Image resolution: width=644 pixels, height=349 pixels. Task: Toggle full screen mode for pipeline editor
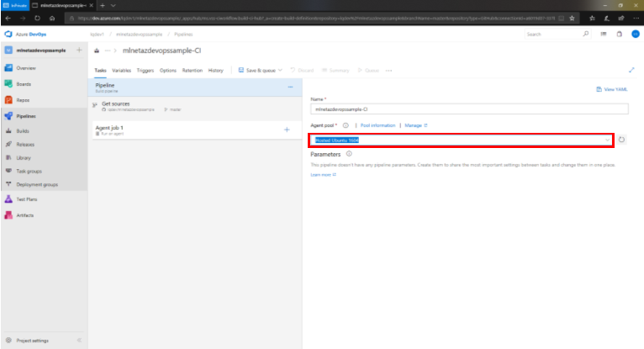(631, 70)
